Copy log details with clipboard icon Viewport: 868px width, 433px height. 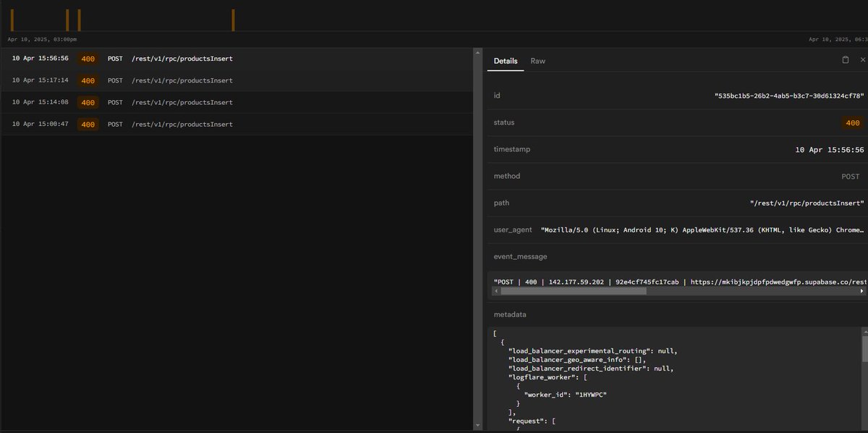tap(846, 60)
